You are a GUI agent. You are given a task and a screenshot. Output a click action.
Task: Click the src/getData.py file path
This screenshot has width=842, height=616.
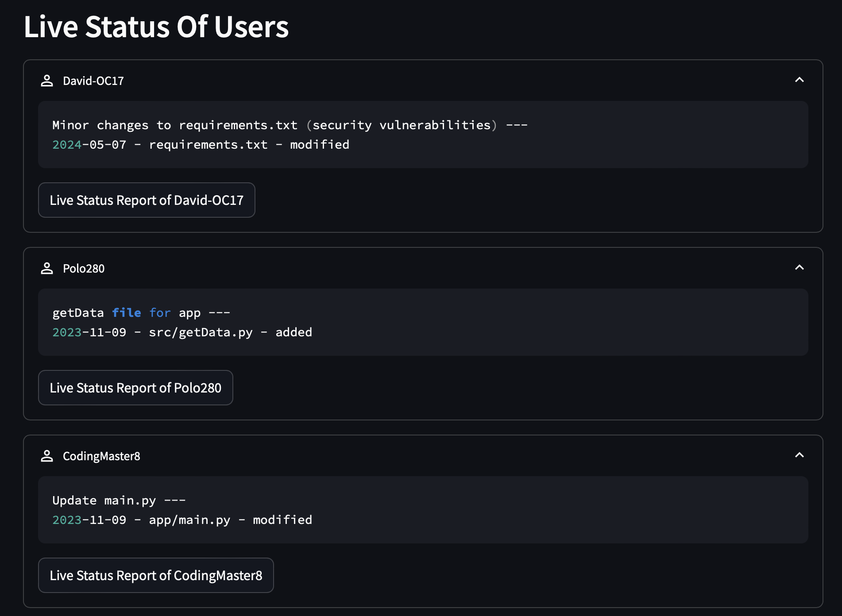pyautogui.click(x=201, y=332)
